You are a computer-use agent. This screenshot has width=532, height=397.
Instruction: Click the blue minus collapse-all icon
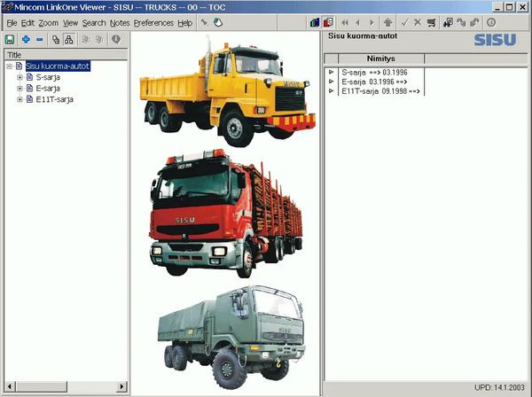(39, 40)
